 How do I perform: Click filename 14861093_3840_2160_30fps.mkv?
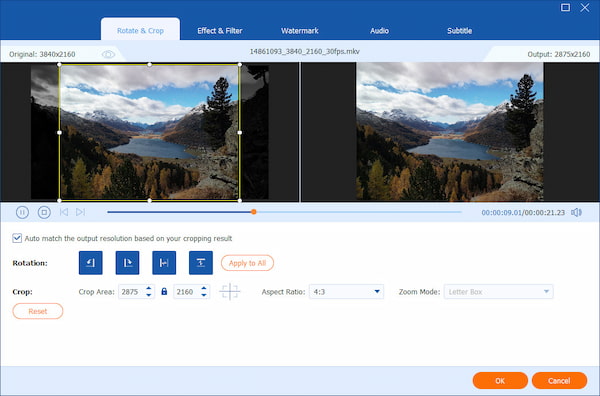[305, 51]
